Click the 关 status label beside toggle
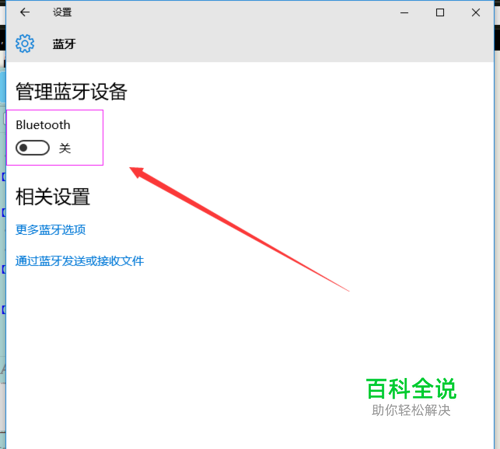The width and height of the screenshot is (500, 449). [x=65, y=148]
